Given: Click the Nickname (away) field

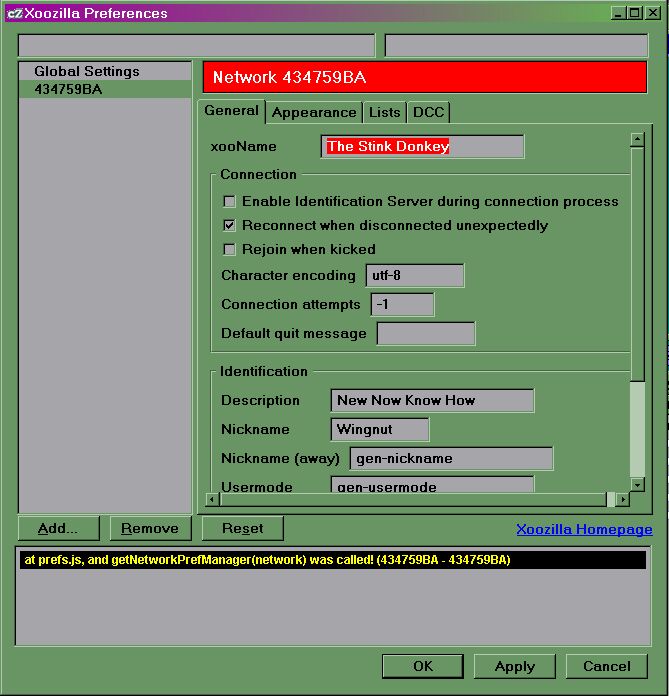Looking at the screenshot, I should [451, 459].
